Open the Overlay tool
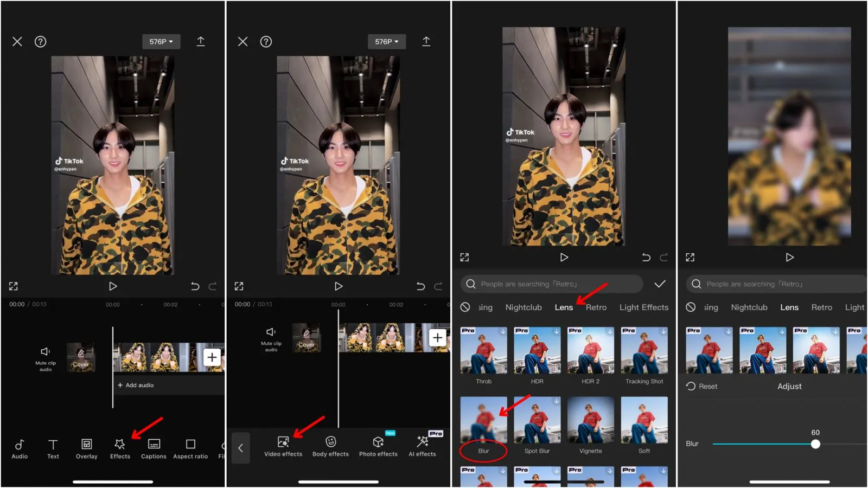 click(86, 448)
